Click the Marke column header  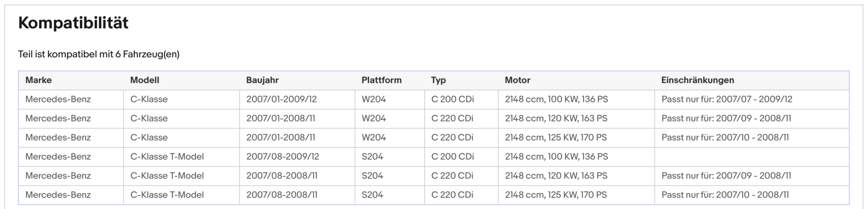[39, 80]
